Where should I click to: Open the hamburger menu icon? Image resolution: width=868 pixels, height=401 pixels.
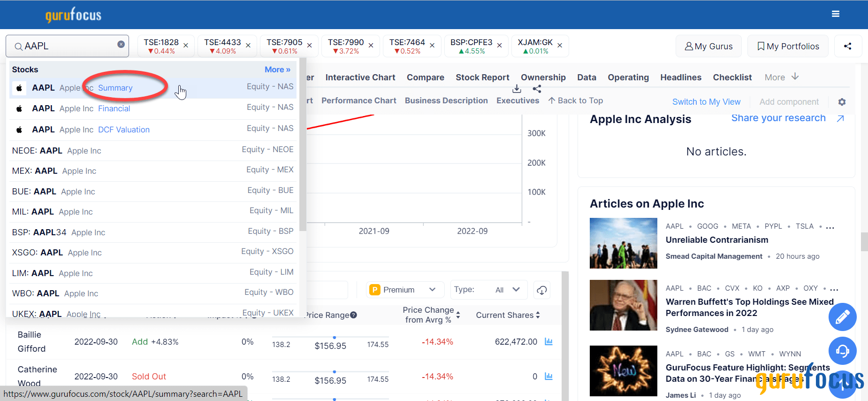pos(835,14)
